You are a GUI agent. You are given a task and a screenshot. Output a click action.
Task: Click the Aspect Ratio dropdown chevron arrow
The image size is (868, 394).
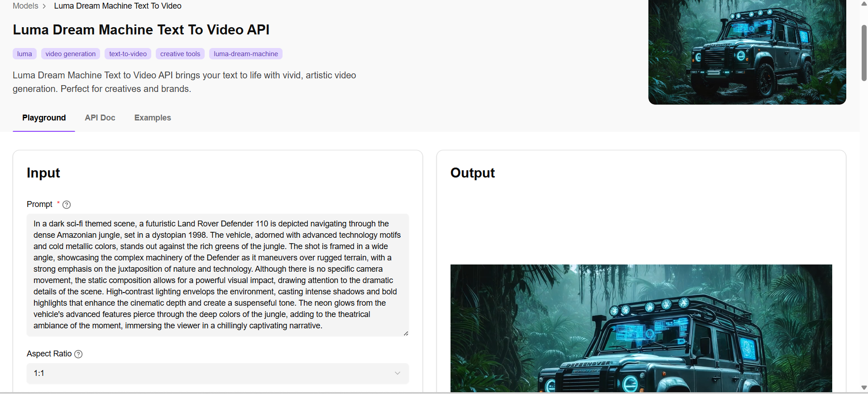(397, 374)
